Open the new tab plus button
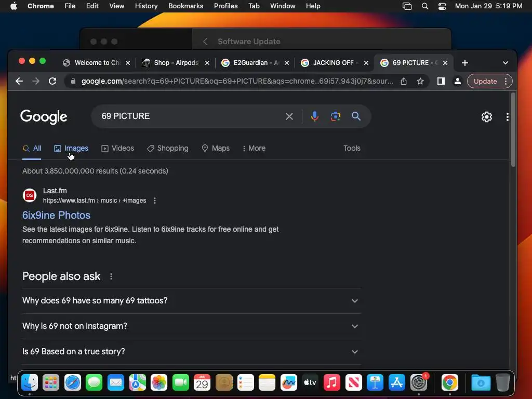Image resolution: width=532 pixels, height=399 pixels. point(465,63)
